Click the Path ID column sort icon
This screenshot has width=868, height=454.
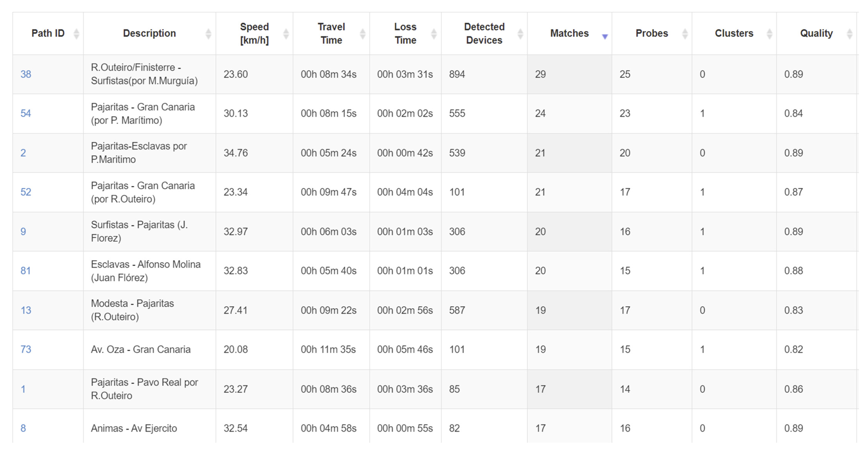click(77, 34)
